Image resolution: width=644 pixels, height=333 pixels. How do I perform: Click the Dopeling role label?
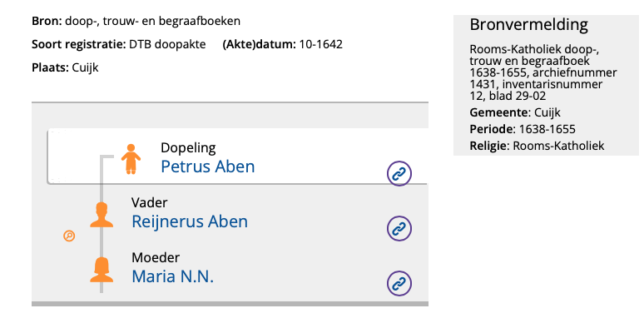click(x=188, y=147)
